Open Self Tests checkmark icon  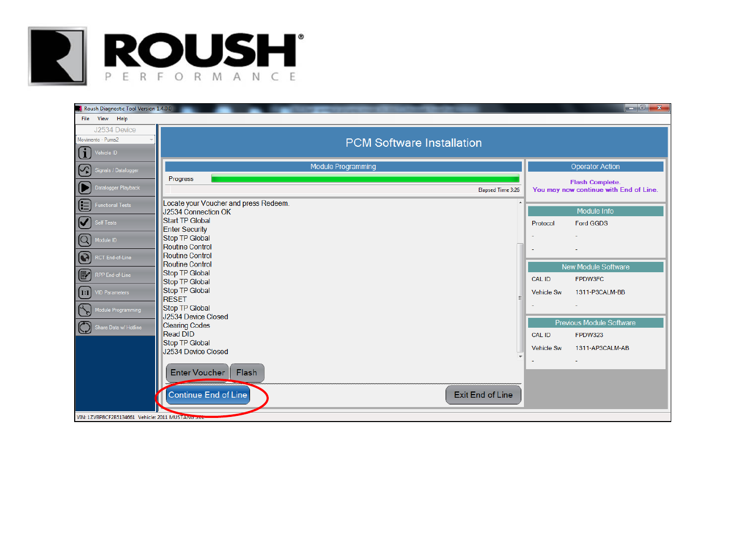click(x=85, y=222)
